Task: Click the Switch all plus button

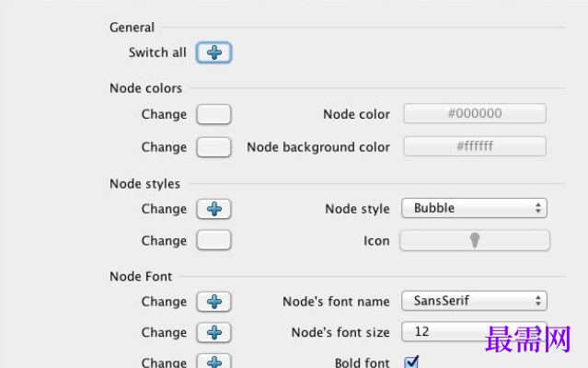Action: (x=213, y=52)
